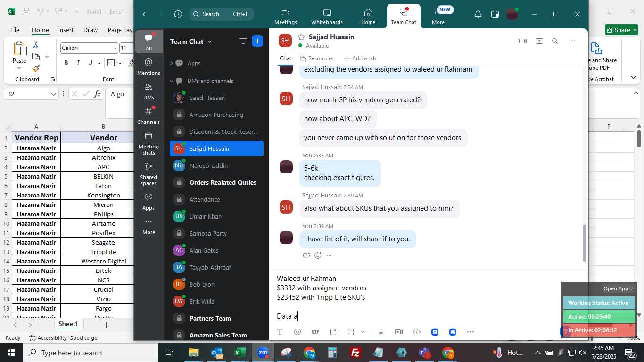Open the Amazon Purchasing channel
Image resolution: width=644 pixels, height=362 pixels.
tap(216, 115)
